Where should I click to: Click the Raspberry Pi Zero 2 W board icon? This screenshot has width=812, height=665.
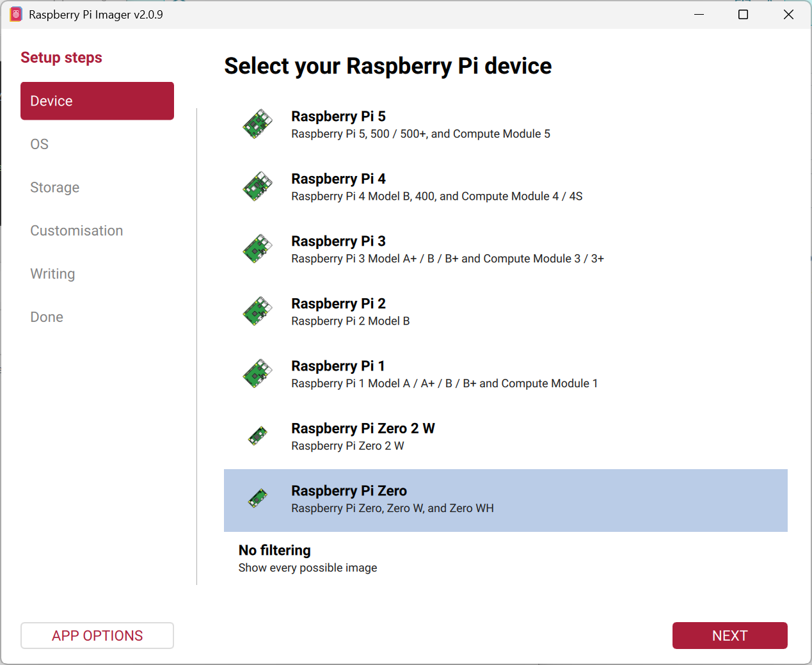click(257, 436)
